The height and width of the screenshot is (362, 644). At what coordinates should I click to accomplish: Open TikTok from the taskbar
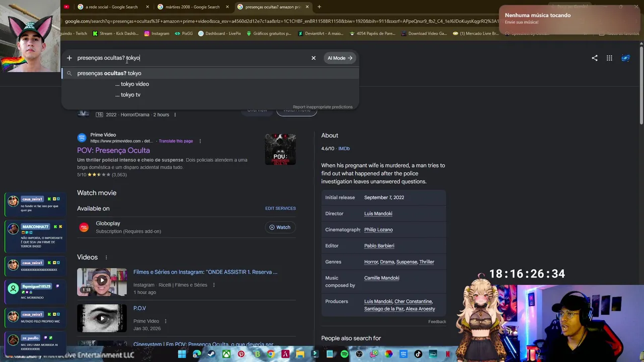click(418, 354)
